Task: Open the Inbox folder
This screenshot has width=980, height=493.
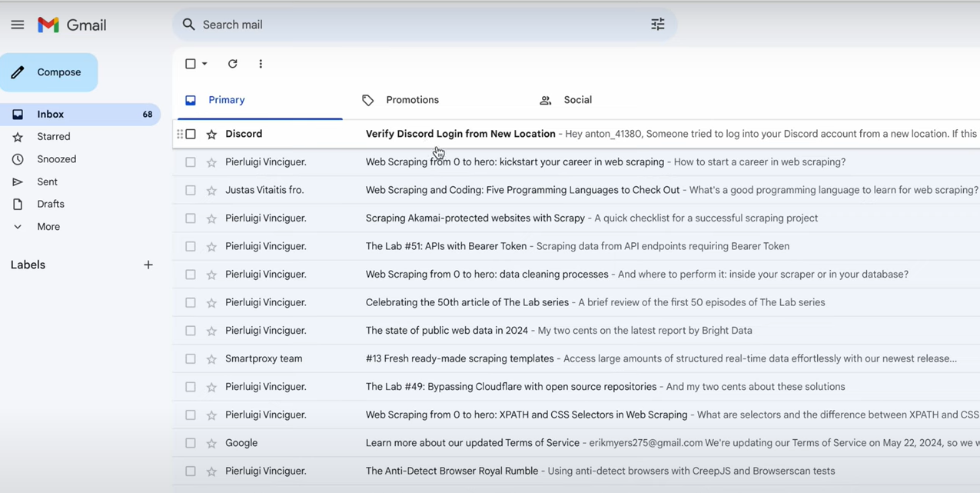Action: [x=80, y=114]
